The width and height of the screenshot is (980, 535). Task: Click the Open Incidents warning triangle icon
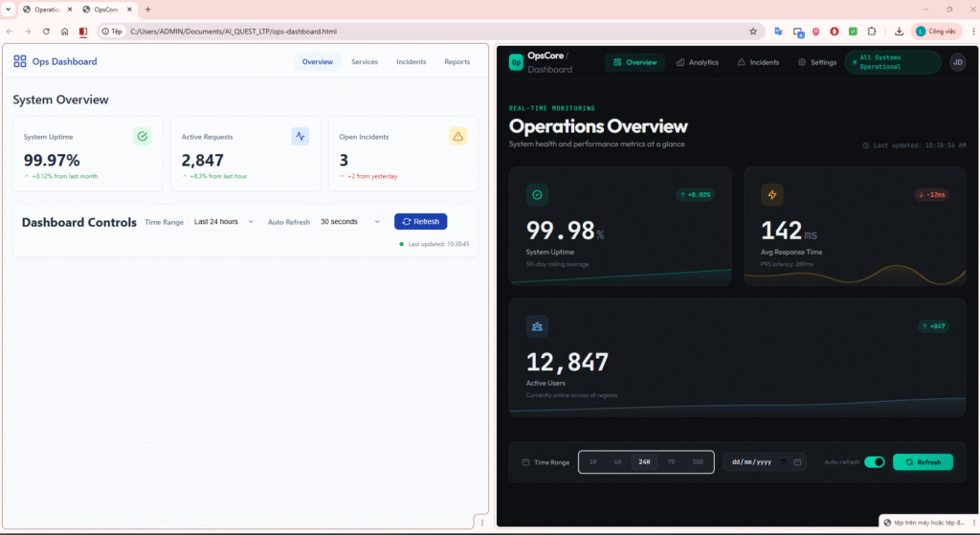[457, 137]
